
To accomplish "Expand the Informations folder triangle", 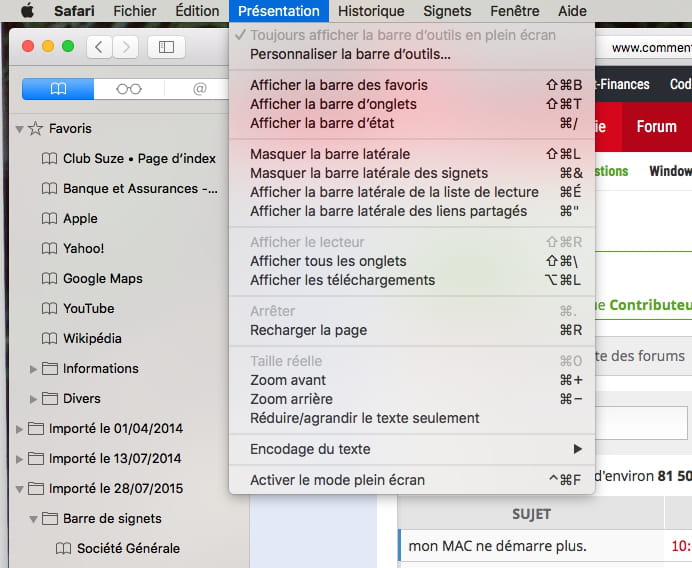I will pyautogui.click(x=33, y=369).
